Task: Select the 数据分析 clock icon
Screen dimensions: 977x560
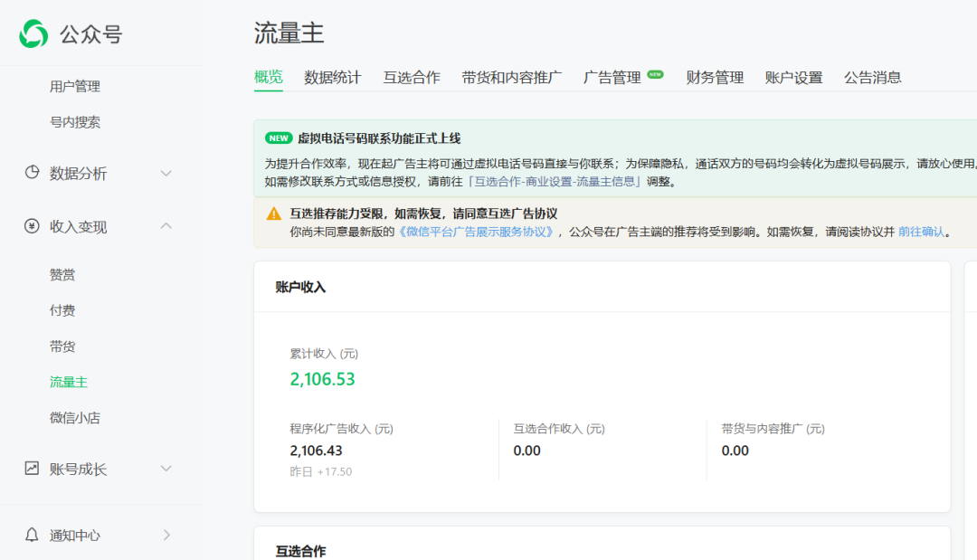Action: [32, 174]
